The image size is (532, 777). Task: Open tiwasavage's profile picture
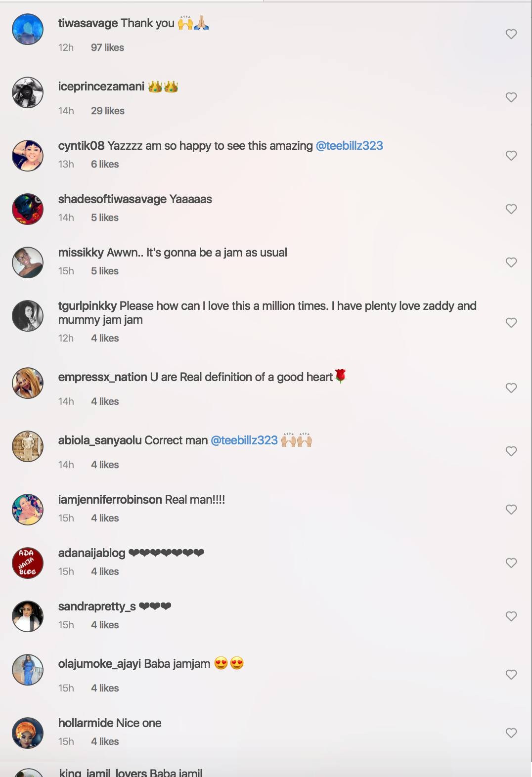28,29
